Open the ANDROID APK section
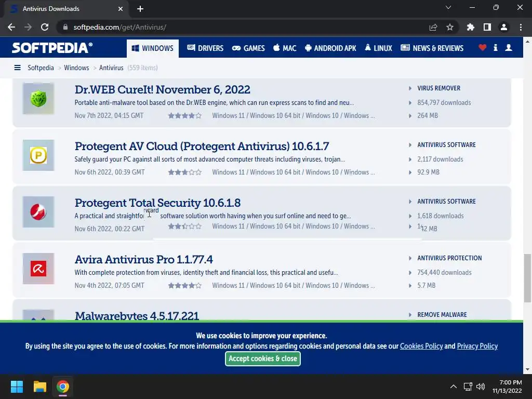This screenshot has height=399, width=532. point(330,48)
